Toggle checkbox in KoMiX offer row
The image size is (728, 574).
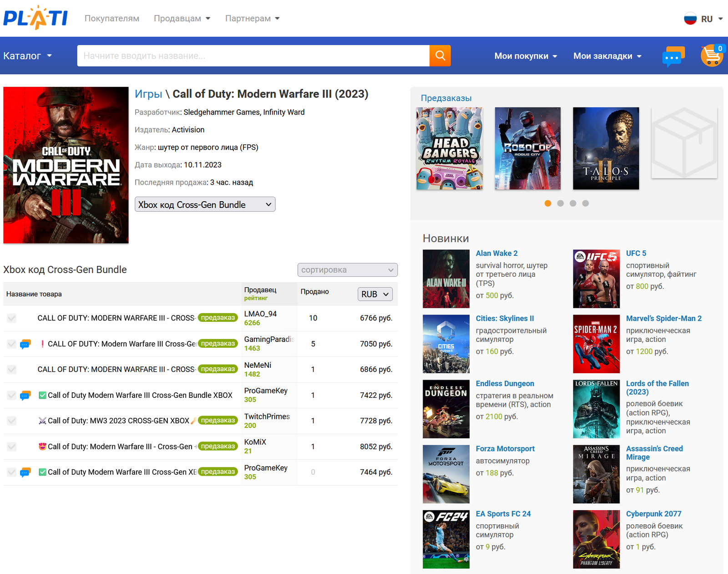[12, 447]
